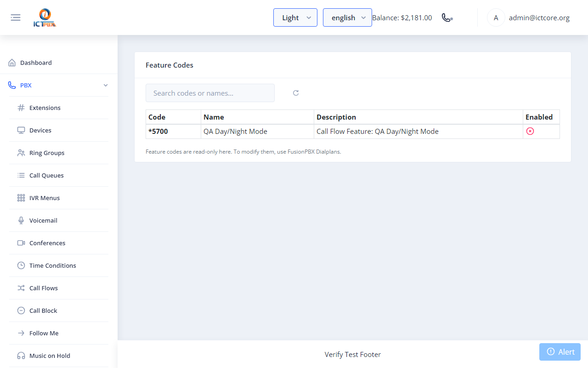
Task: Click the Code column header
Action: point(173,117)
